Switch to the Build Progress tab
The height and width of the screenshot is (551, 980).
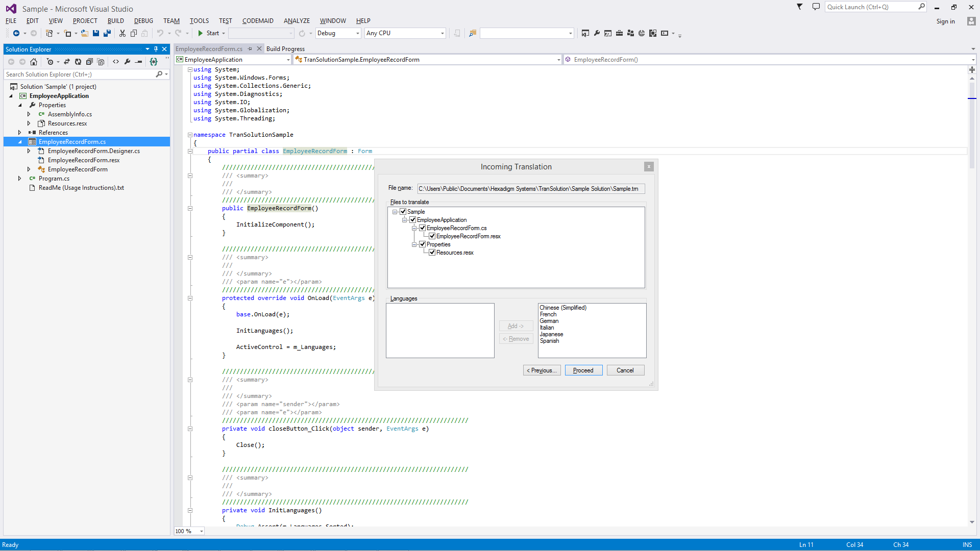285,49
